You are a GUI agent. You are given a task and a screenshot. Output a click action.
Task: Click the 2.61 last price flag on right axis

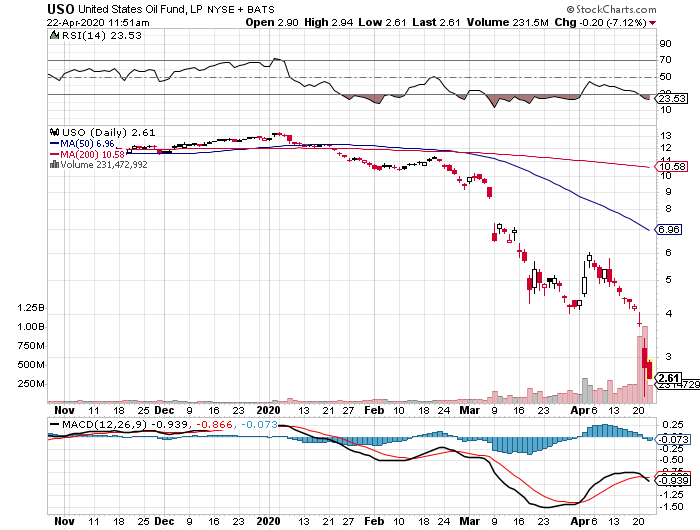pyautogui.click(x=668, y=378)
